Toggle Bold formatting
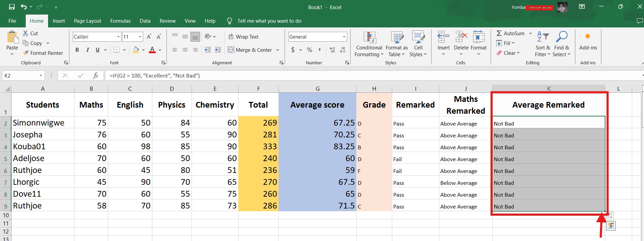Viewport: 644px width, 241px height. [77, 50]
